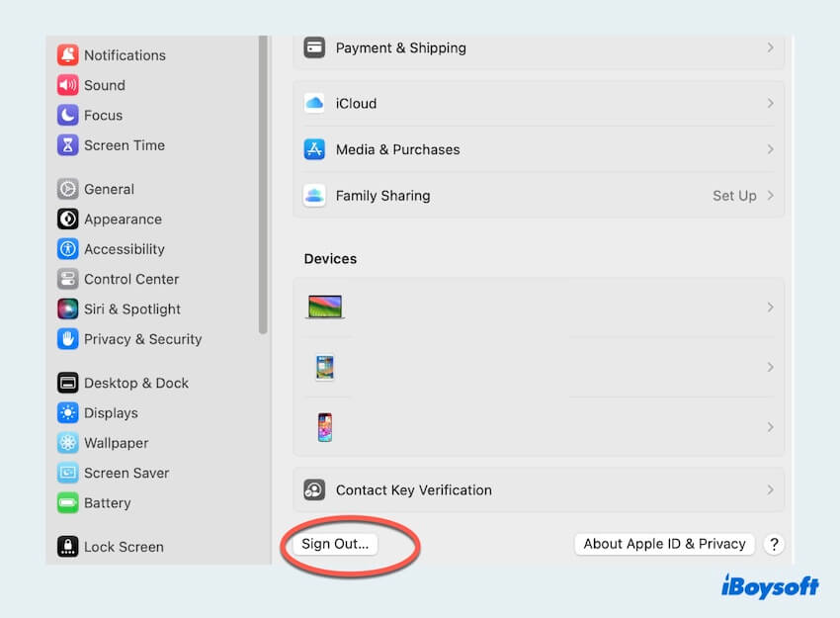Open the Media & Purchases chevron

tap(770, 149)
